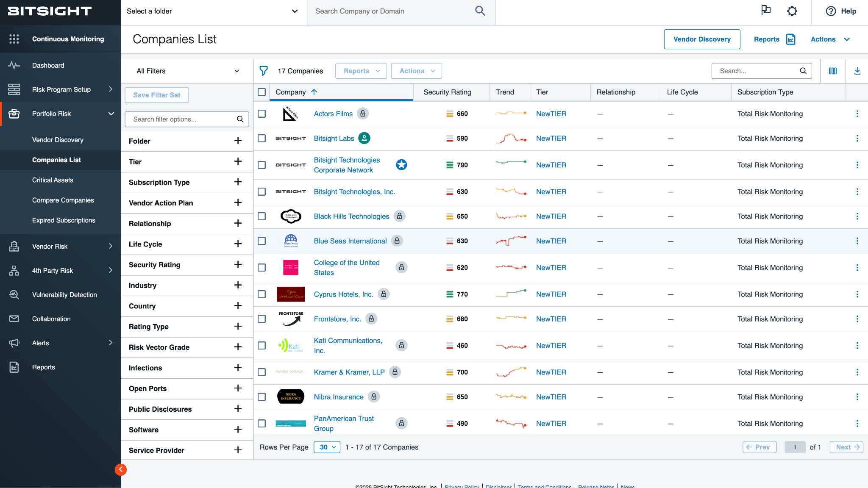Open the Nibra Insurance company link
The height and width of the screenshot is (488, 868).
coord(339,396)
